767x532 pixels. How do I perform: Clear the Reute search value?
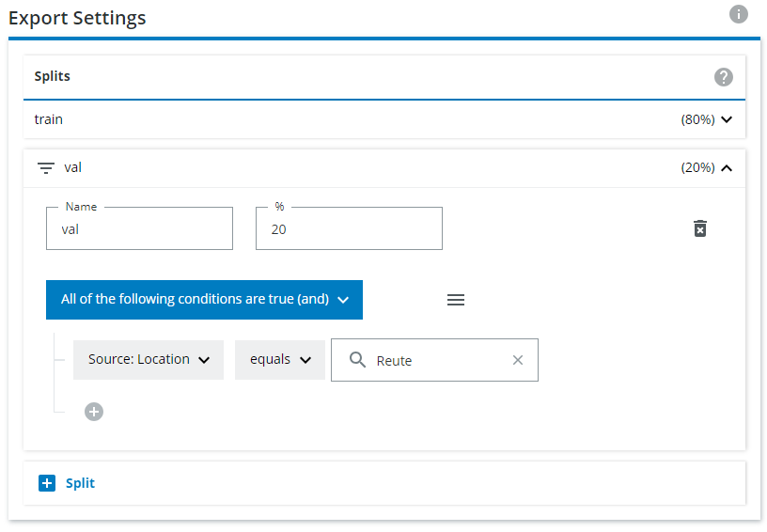point(517,360)
